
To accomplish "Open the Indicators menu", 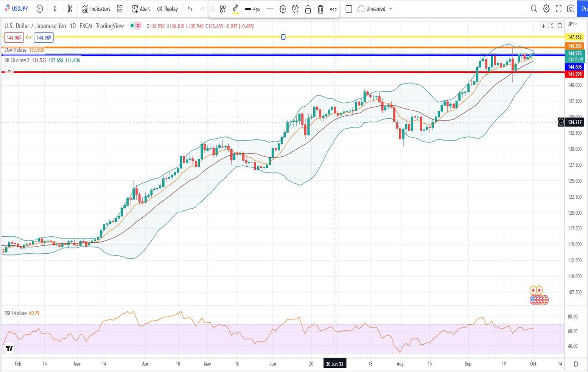I will [96, 9].
